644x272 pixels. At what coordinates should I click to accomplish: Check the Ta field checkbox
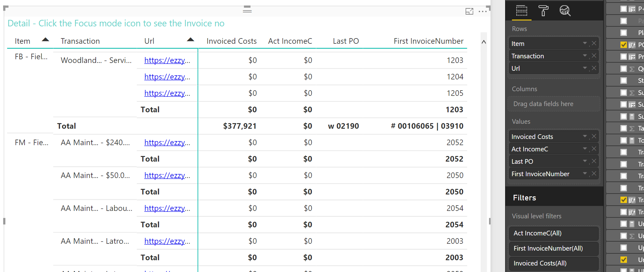coord(623,128)
